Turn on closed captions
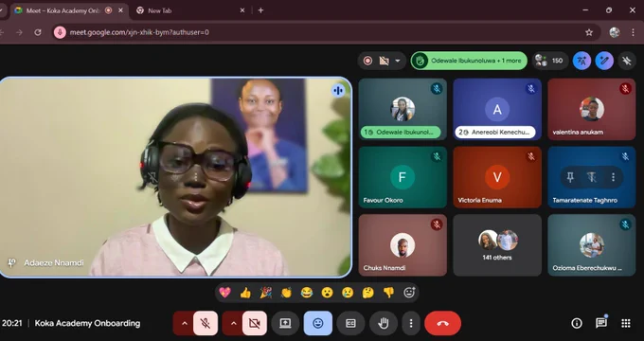The width and height of the screenshot is (644, 341). pyautogui.click(x=350, y=323)
